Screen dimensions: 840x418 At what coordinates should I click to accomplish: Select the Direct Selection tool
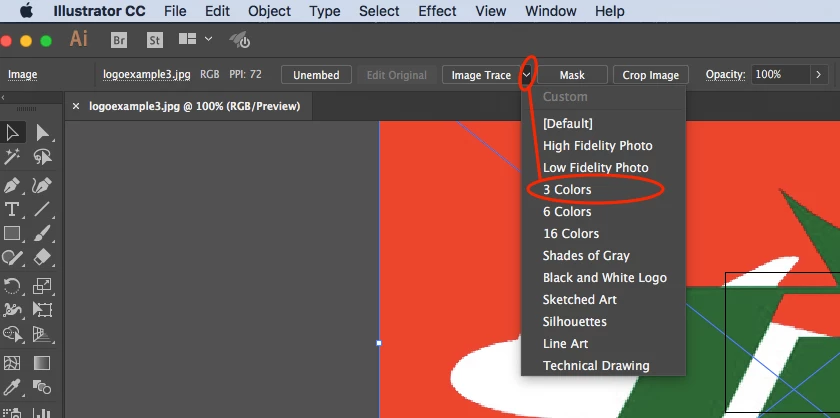point(42,132)
